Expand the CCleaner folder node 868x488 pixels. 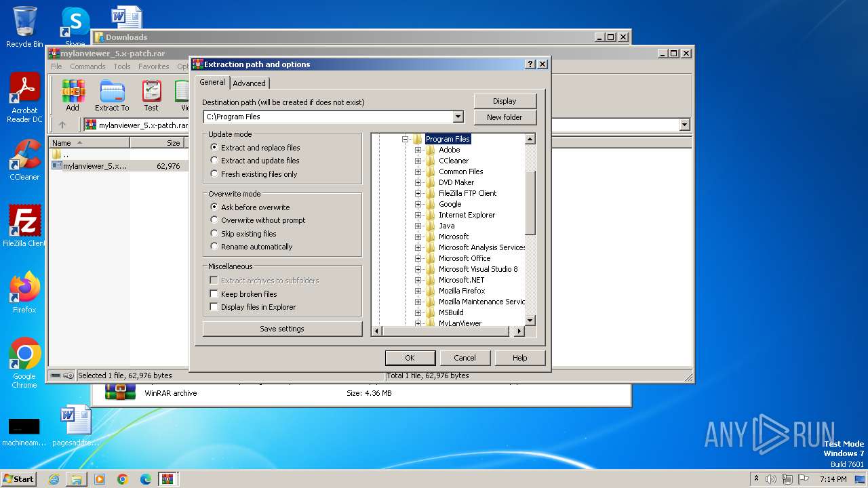click(x=418, y=161)
